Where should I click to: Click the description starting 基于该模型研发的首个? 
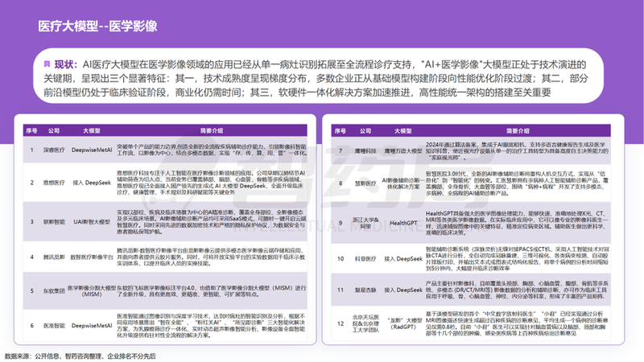517,323
